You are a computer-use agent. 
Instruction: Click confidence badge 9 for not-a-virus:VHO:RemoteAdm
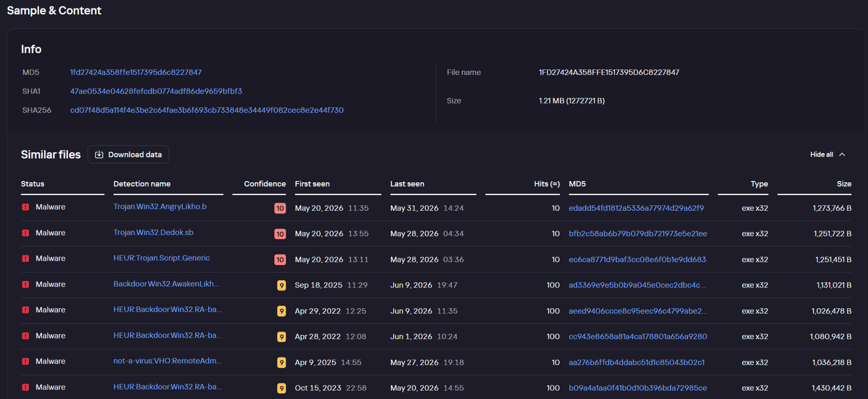click(281, 363)
